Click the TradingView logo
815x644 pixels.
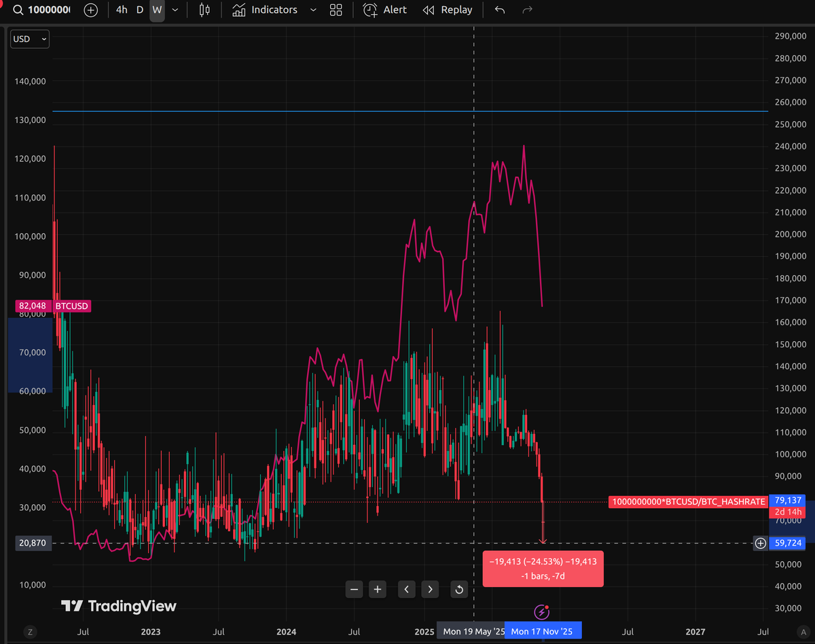pyautogui.click(x=119, y=606)
